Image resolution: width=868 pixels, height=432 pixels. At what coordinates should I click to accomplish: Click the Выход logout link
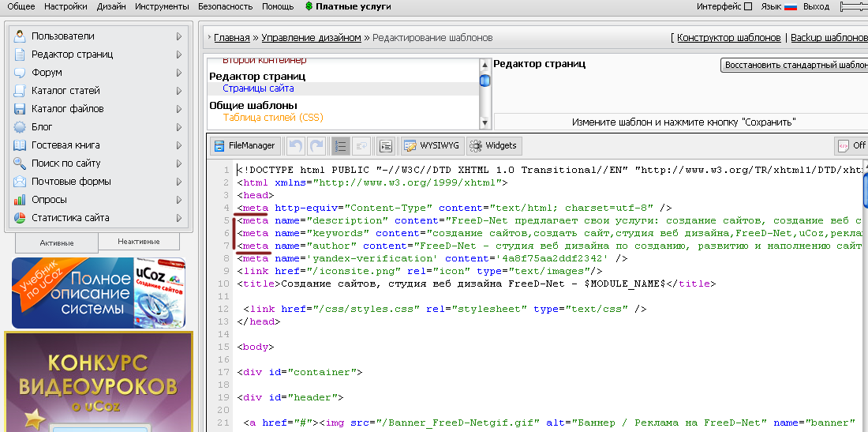(x=817, y=6)
